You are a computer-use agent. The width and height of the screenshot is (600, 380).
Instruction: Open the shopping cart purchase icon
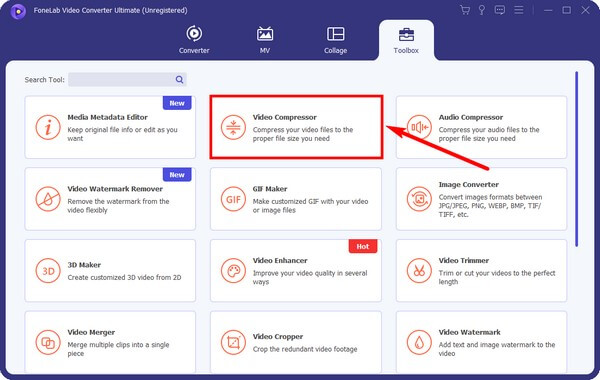click(465, 10)
